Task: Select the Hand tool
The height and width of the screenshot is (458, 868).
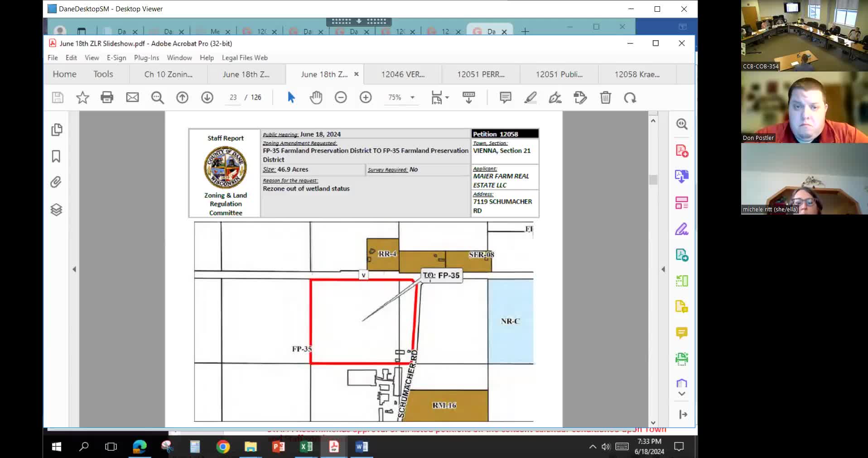Action: click(x=316, y=97)
